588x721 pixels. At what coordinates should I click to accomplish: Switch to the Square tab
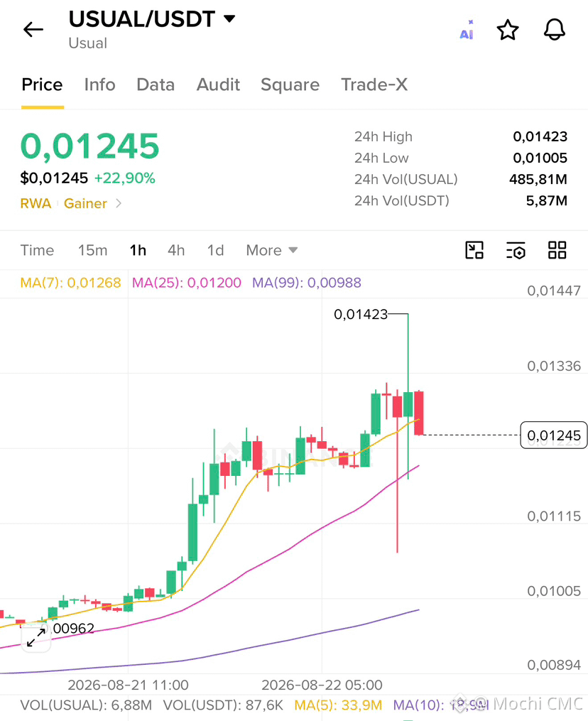[290, 85]
